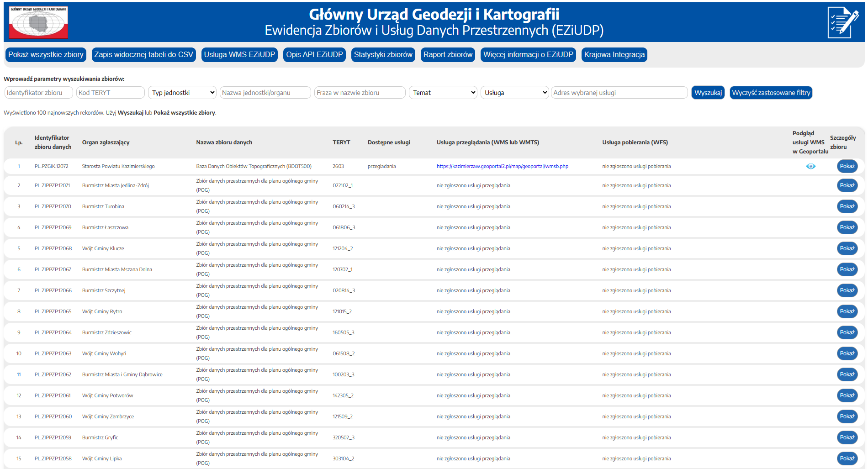Click identifier PL.ZIPPZP.12058
This screenshot has width=868, height=469.
point(53,458)
